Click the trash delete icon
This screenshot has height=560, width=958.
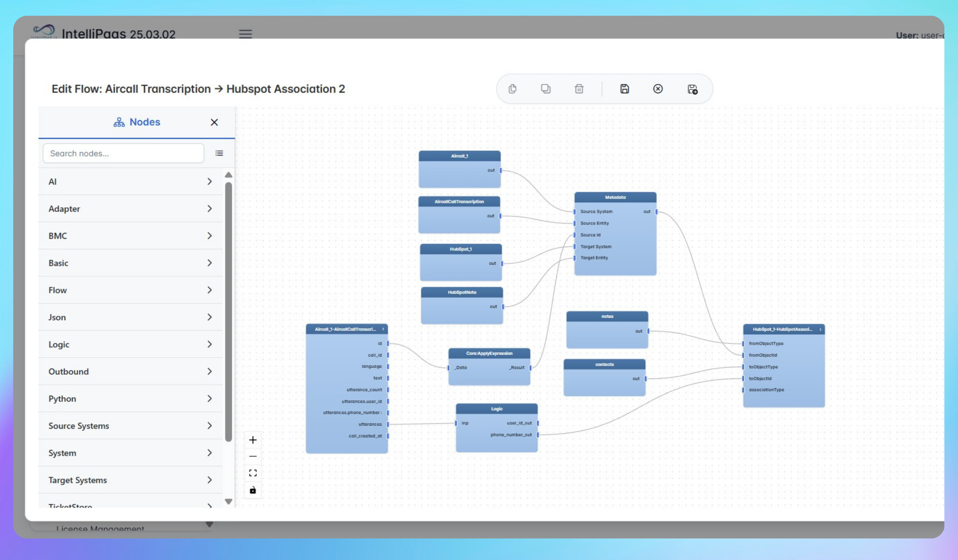pos(579,89)
